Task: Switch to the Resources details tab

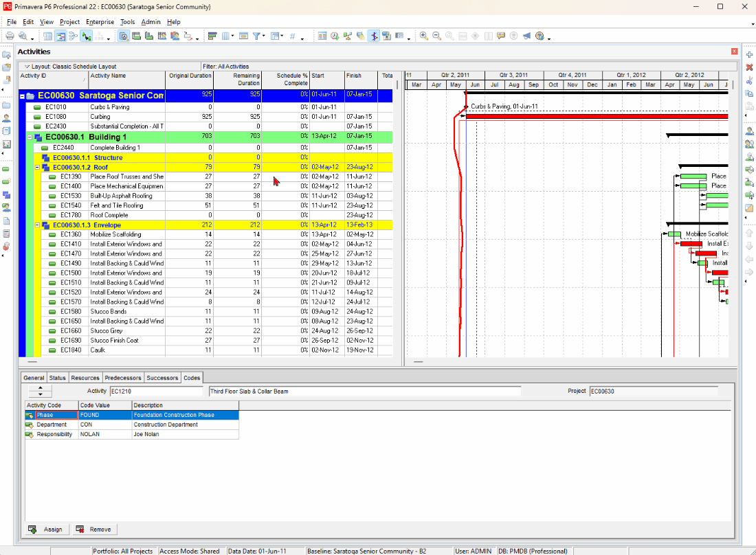Action: tap(85, 378)
